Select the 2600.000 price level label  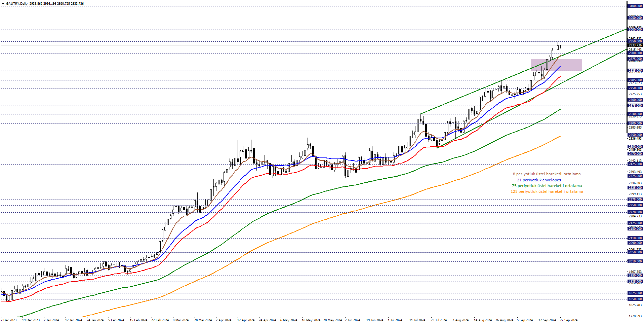tap(635, 123)
